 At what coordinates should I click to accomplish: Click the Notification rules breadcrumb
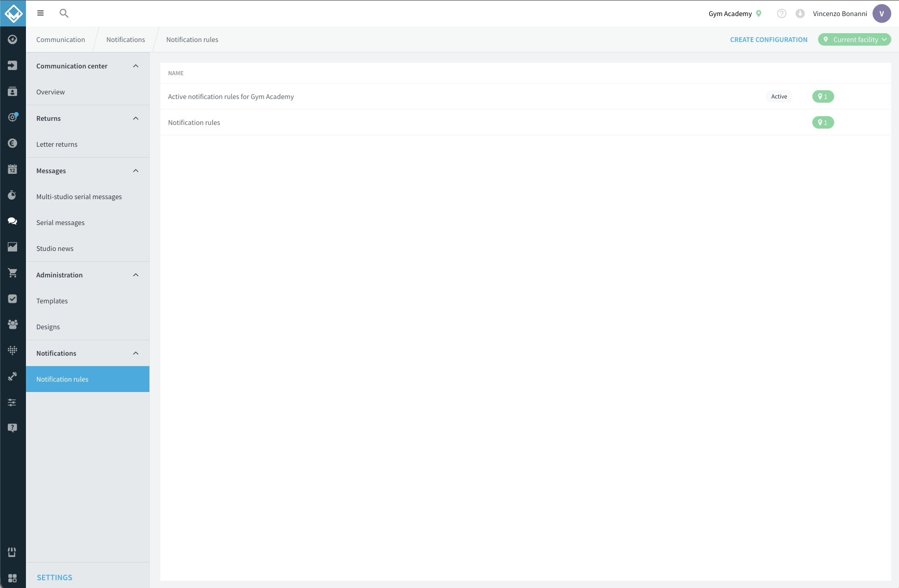pos(192,39)
